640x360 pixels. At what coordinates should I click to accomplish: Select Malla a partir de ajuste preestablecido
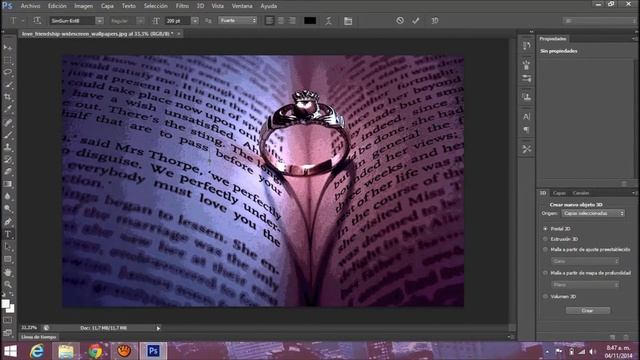545,249
